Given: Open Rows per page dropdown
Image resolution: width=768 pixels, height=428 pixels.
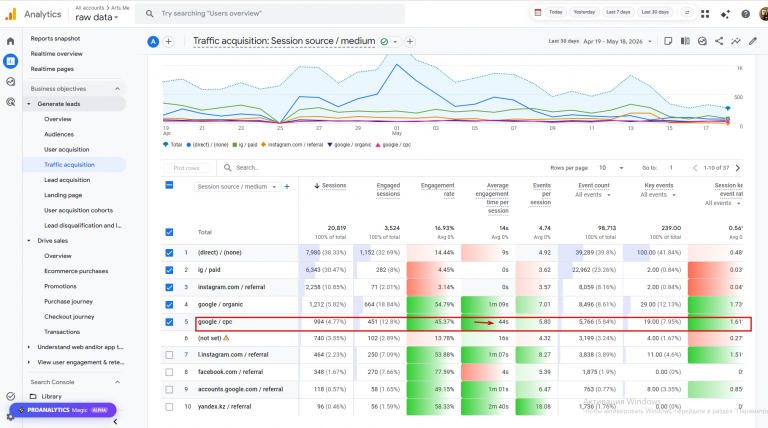Looking at the screenshot, I should tap(611, 168).
